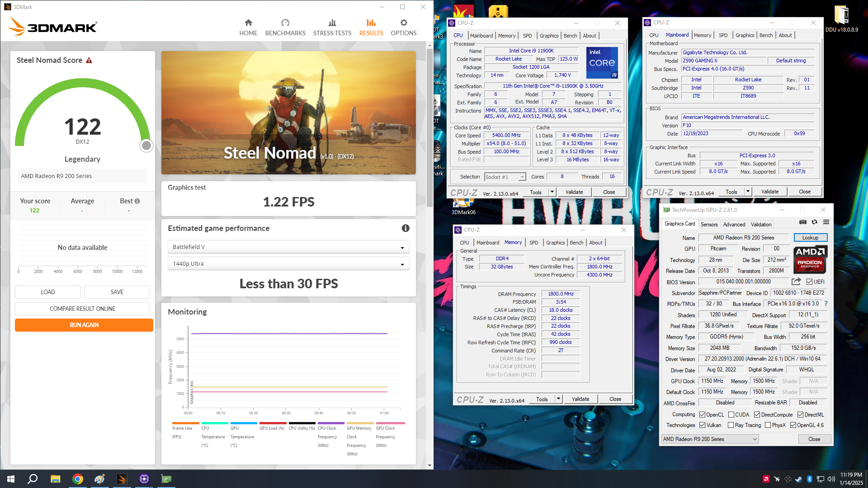Toggle the DirectCompute checkbox
The height and width of the screenshot is (488, 868).
(757, 414)
